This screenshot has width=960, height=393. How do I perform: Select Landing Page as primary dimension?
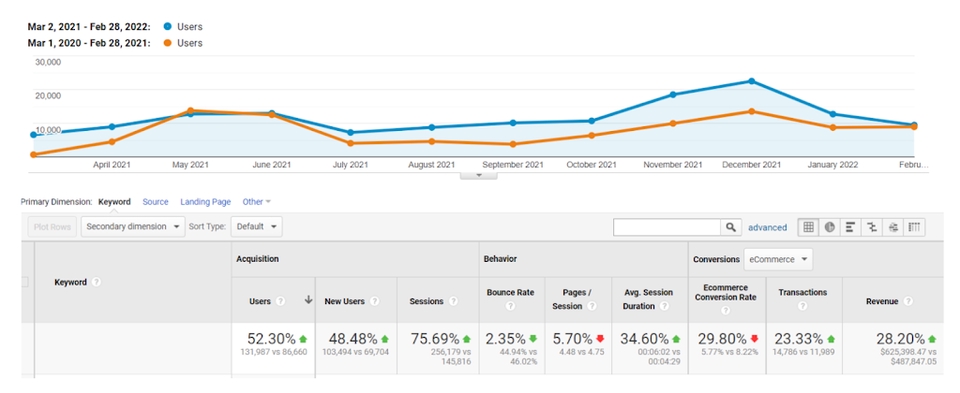(x=205, y=201)
